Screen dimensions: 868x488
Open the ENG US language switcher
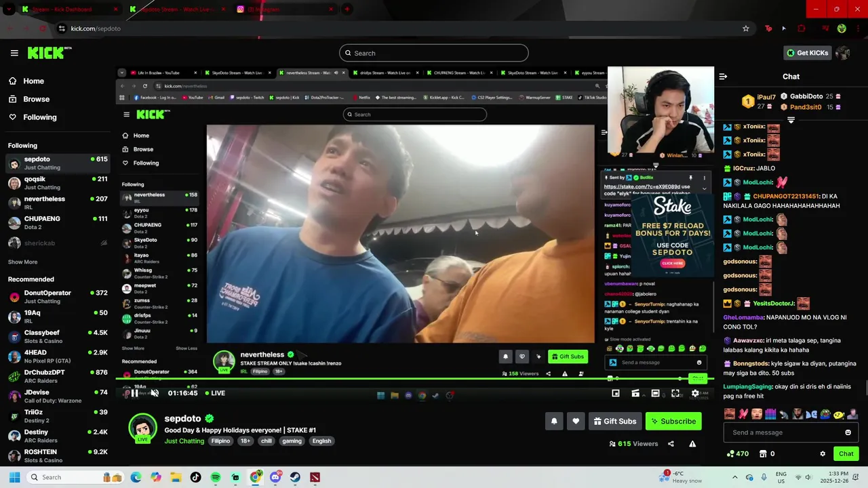(x=781, y=477)
